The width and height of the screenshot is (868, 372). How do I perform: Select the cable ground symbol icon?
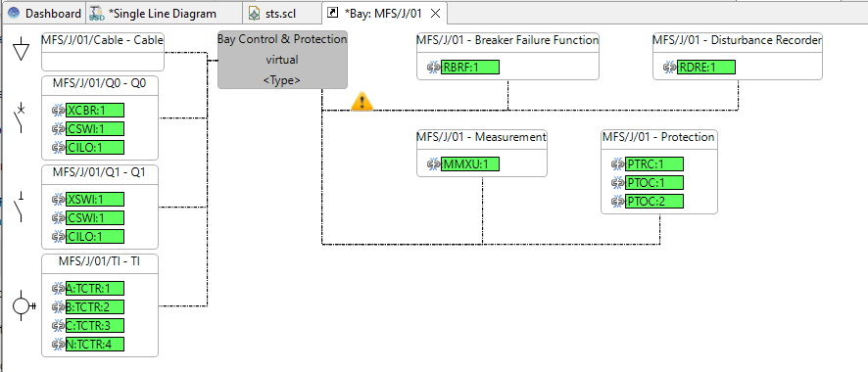pyautogui.click(x=21, y=49)
